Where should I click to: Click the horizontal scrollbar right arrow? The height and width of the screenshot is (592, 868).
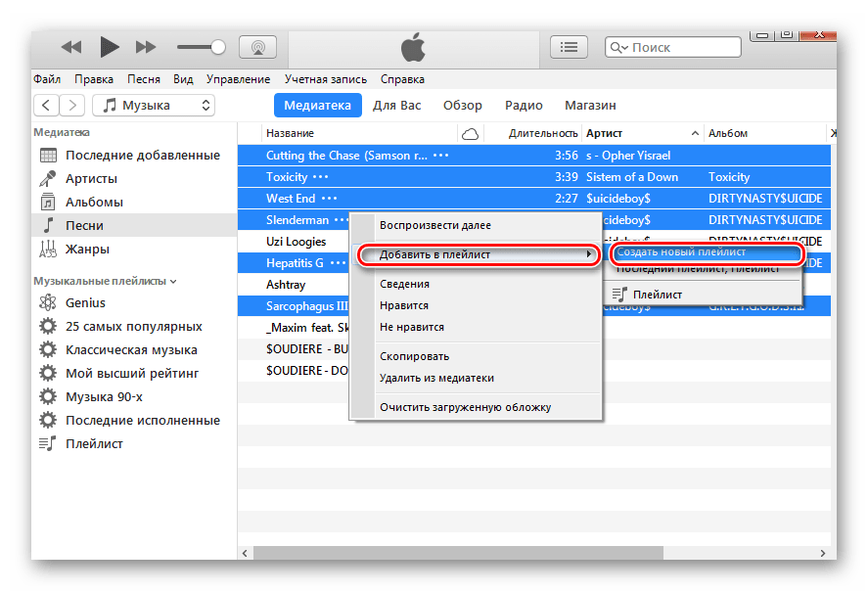[823, 553]
